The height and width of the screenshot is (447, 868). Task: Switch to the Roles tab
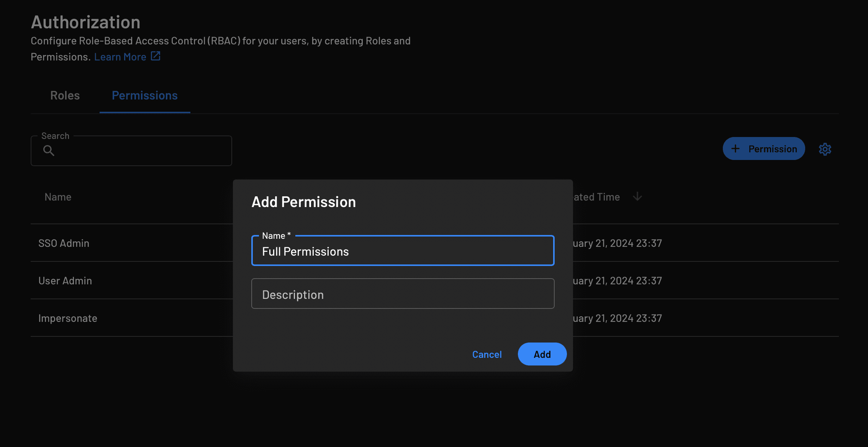[65, 96]
